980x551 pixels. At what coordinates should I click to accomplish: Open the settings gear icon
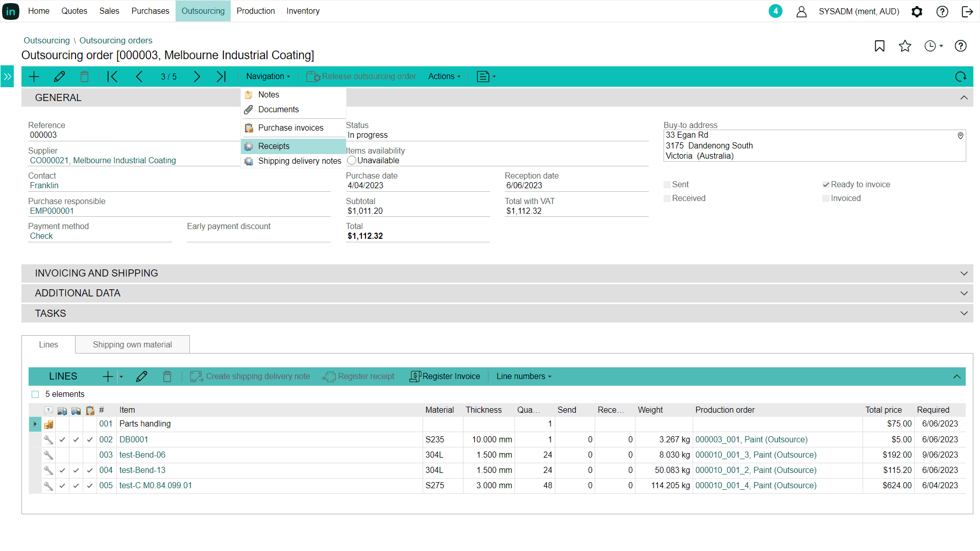(917, 11)
